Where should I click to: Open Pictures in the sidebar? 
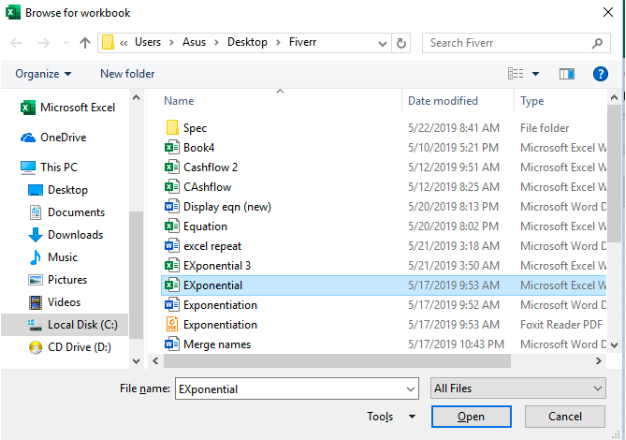tap(57, 279)
